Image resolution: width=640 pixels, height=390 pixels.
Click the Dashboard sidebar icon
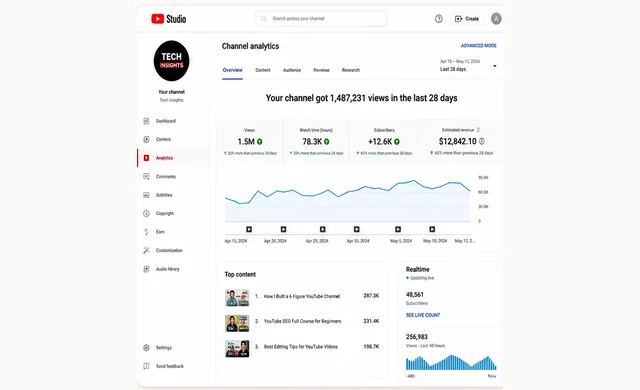146,121
